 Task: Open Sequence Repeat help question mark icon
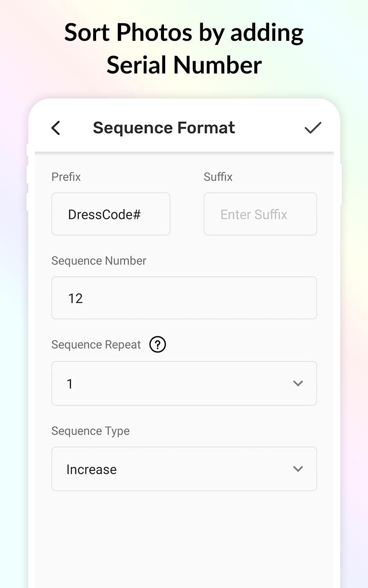pos(157,345)
